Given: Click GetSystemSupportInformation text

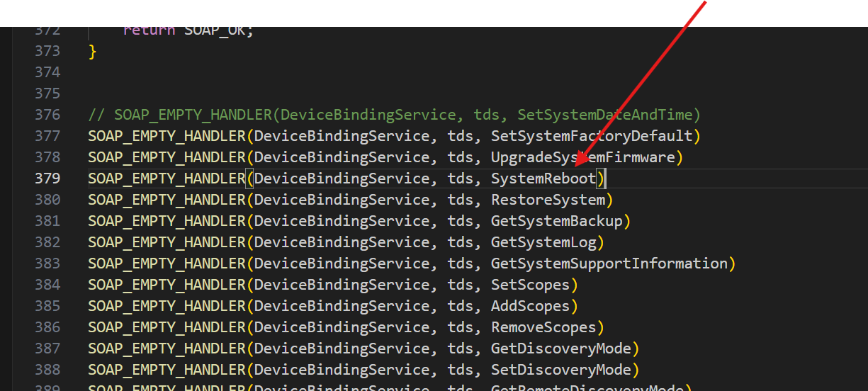Looking at the screenshot, I should click(x=609, y=263).
